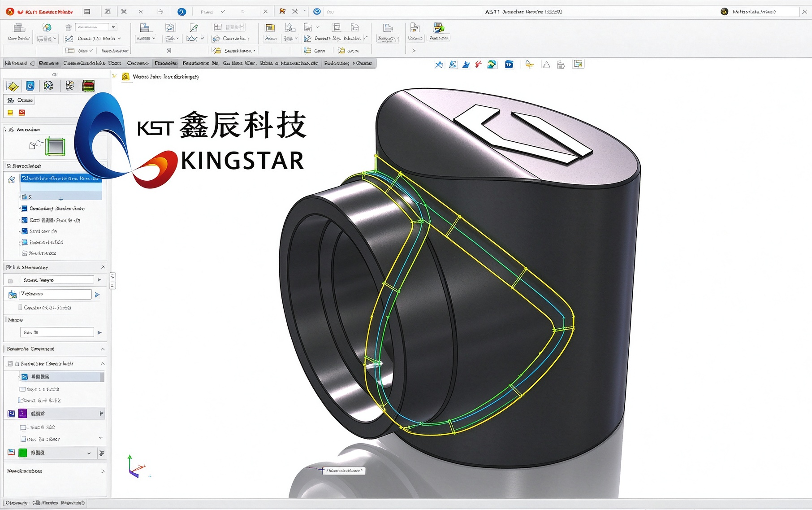Click the app logo in the title bar
This screenshot has height=510, width=812.
pyautogui.click(x=10, y=12)
